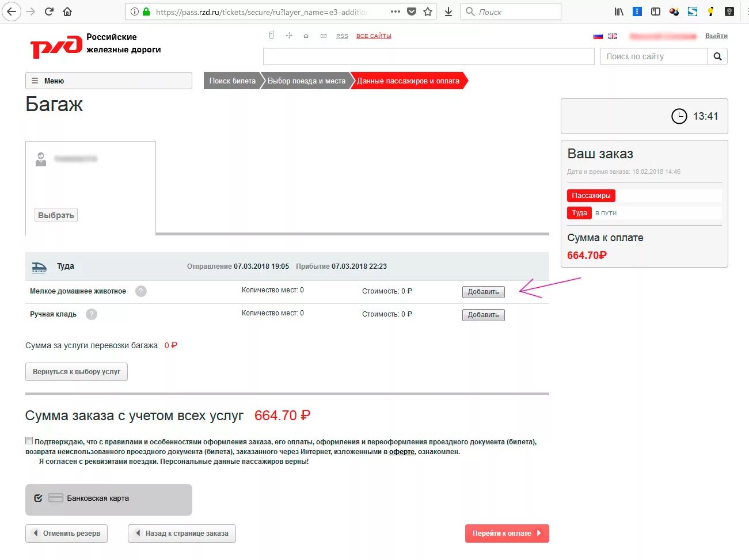
Task: Save the page to Pocket
Action: (412, 12)
